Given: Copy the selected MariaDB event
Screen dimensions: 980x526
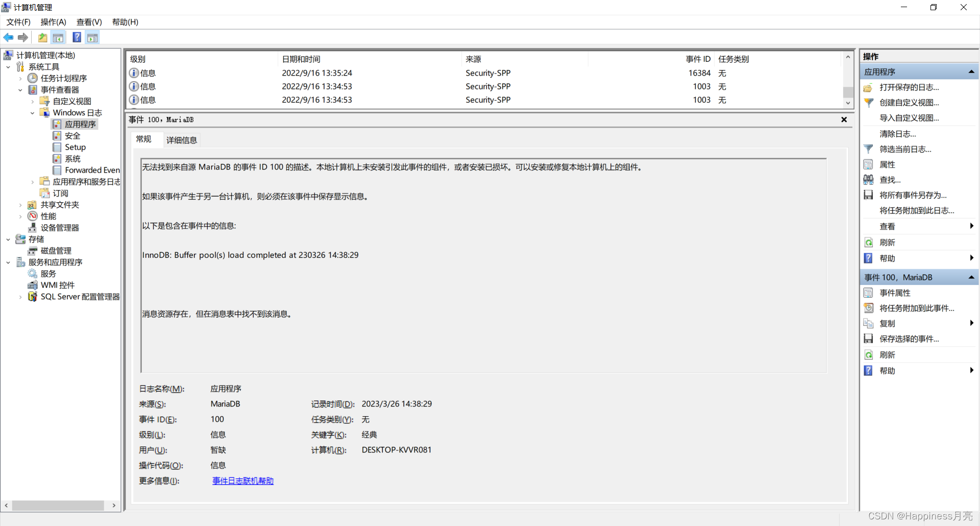Looking at the screenshot, I should [887, 323].
